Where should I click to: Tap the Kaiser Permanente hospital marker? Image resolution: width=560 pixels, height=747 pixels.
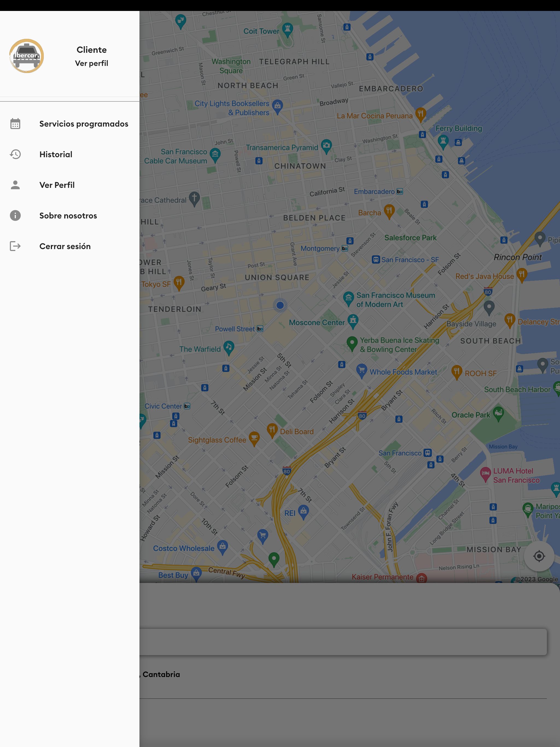pos(422,578)
